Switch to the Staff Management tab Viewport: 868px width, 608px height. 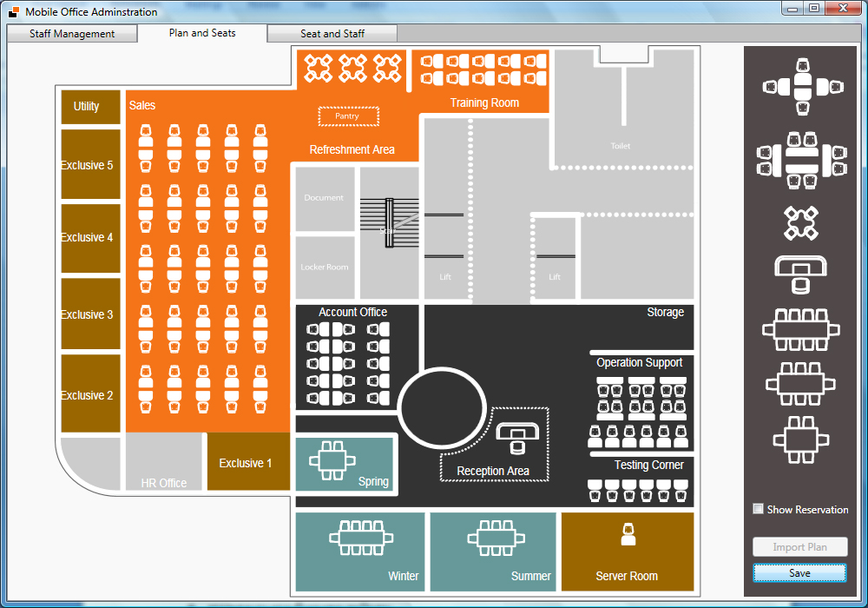coord(72,34)
